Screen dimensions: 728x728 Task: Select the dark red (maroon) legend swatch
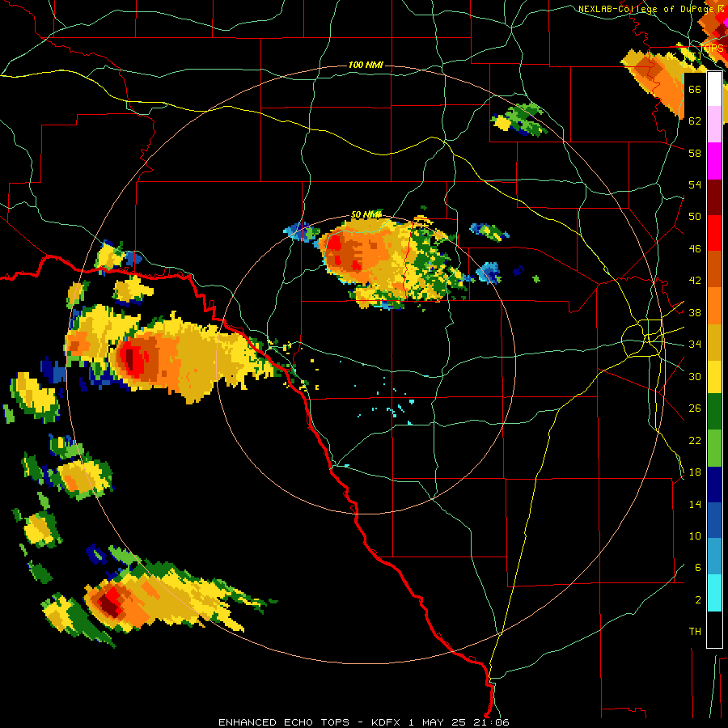point(714,197)
